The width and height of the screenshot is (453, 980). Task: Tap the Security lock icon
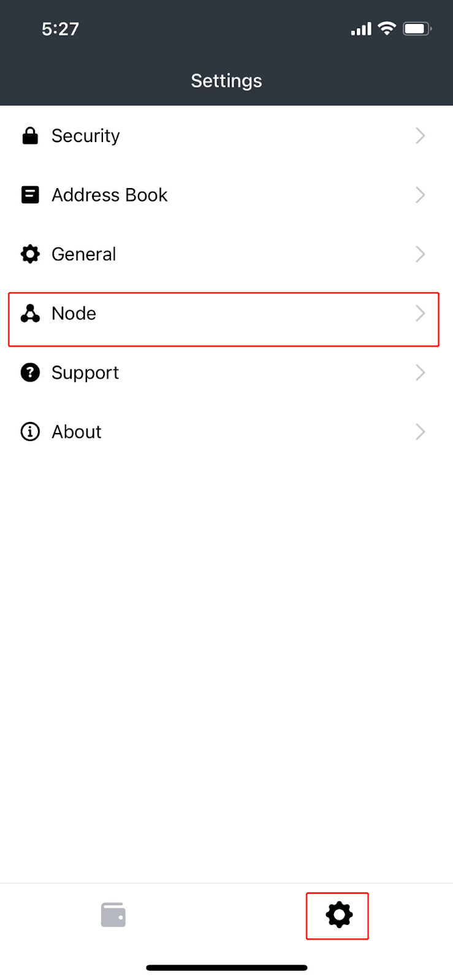pyautogui.click(x=30, y=135)
